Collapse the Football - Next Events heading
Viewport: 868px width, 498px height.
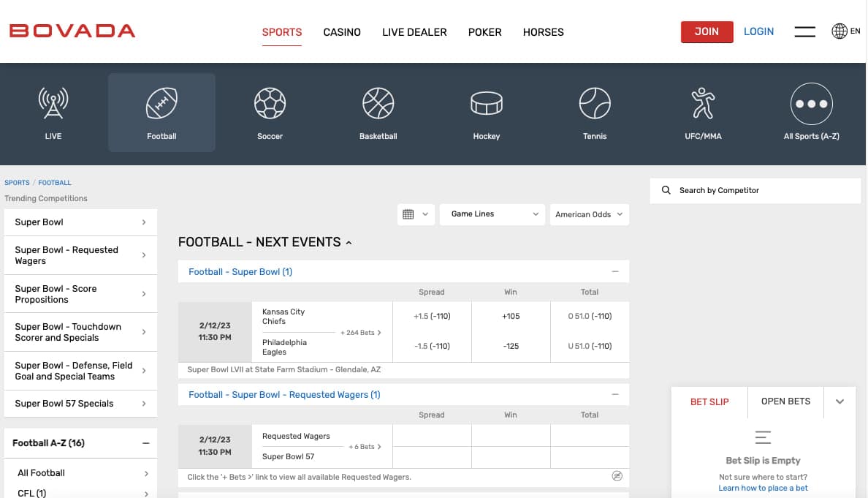[349, 243]
